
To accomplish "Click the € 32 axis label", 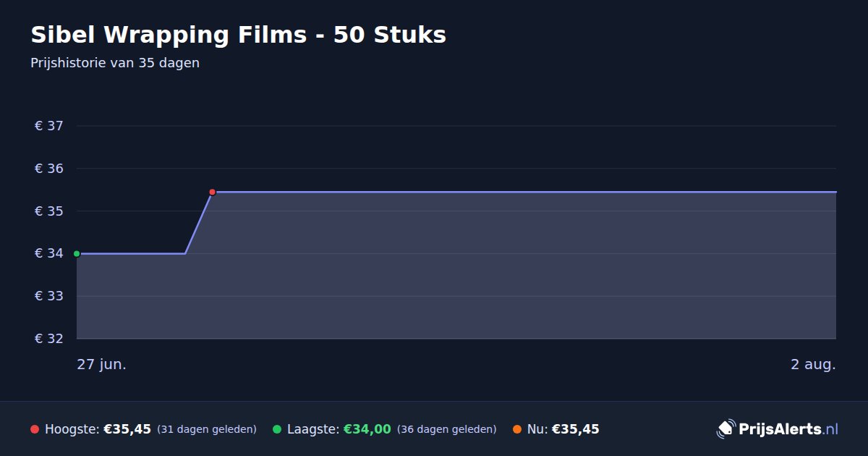I will point(49,339).
